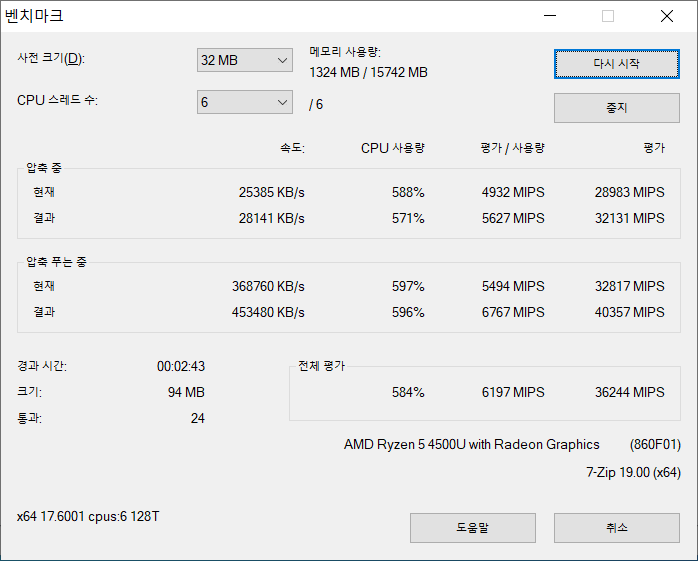Select the AMD Ryzen 5 4500U processor name

(471, 445)
